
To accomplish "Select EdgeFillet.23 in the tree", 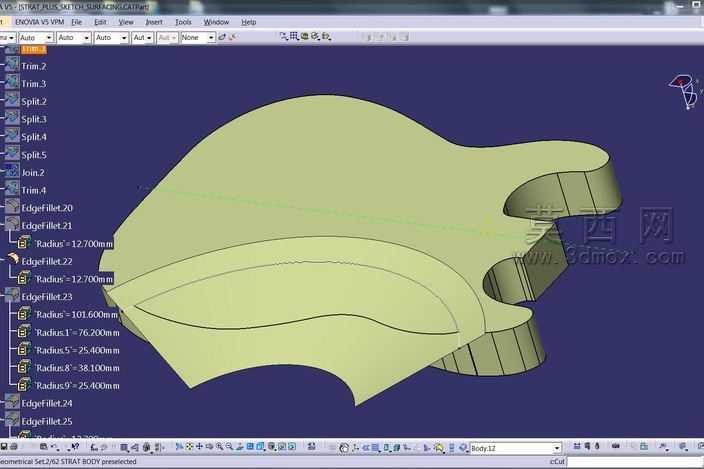I will (x=47, y=297).
